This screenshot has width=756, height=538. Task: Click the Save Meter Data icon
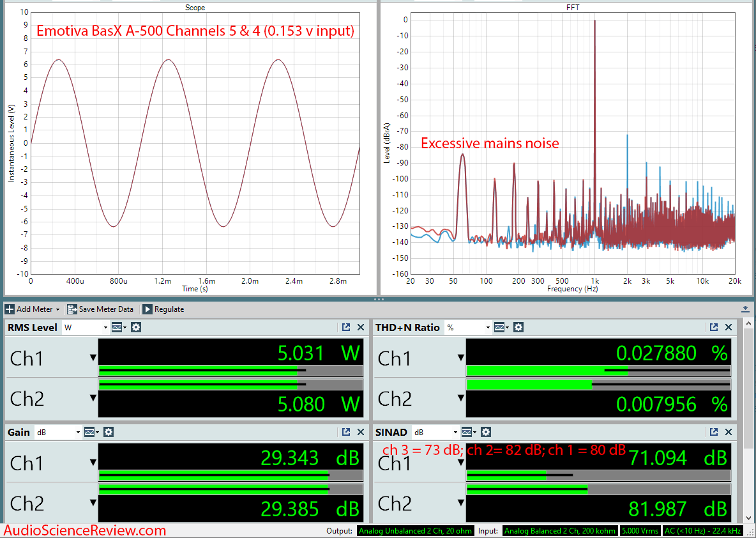[x=72, y=309]
